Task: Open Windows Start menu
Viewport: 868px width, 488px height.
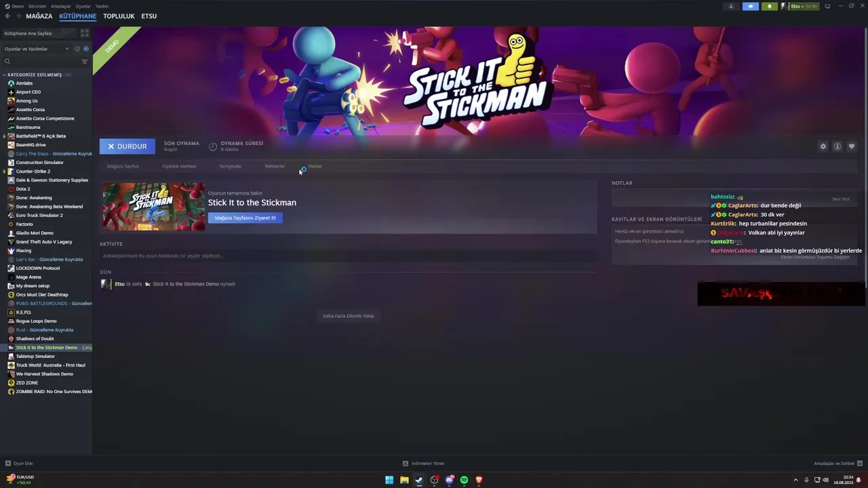Action: tap(389, 480)
